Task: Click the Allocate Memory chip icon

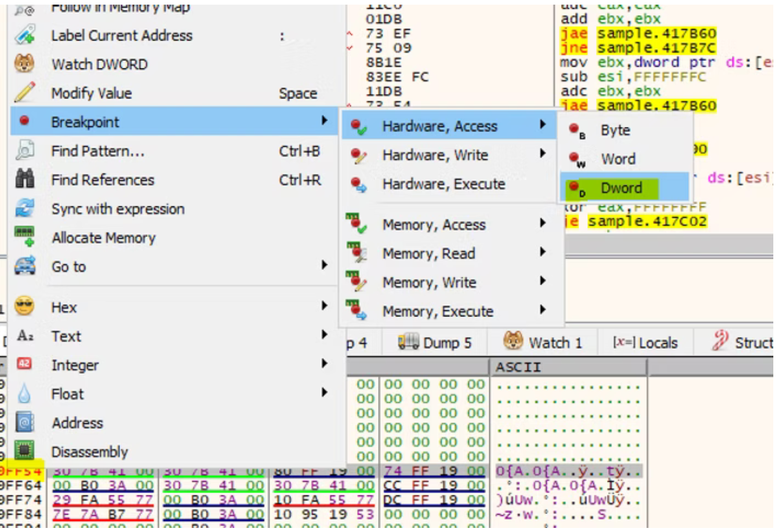Action: pyautogui.click(x=24, y=238)
